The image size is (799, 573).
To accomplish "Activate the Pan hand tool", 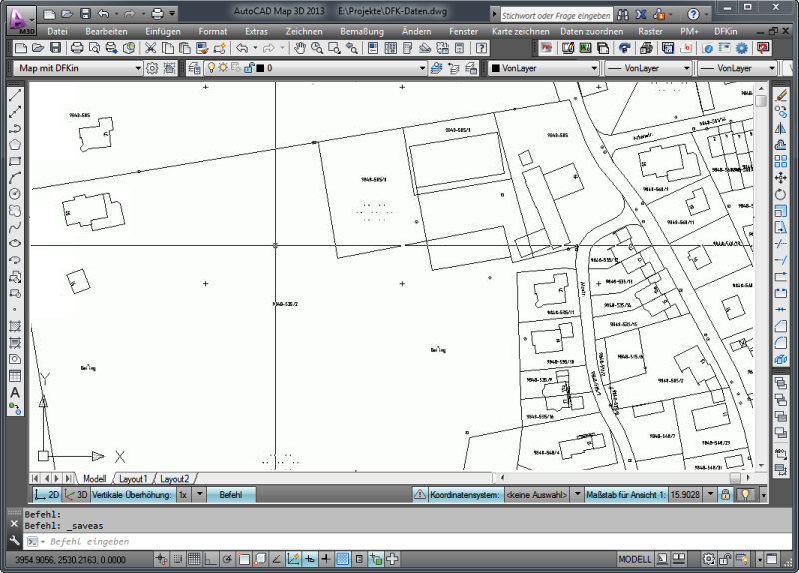I will [300, 48].
